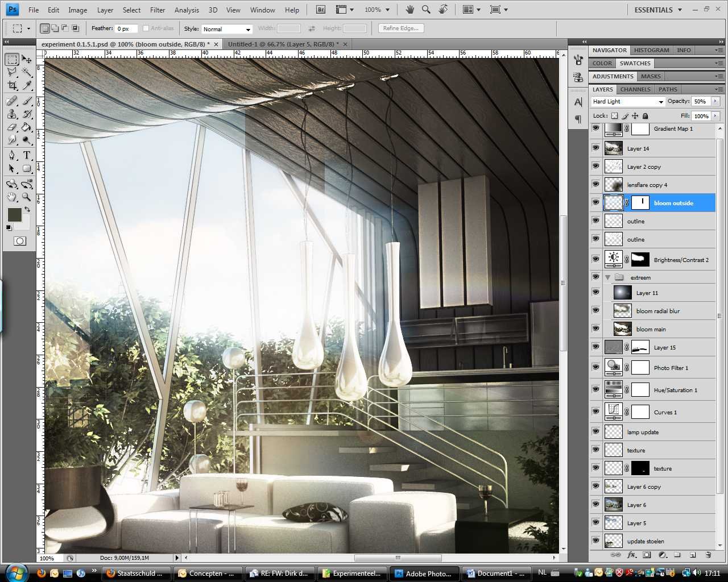Click the foreground color swatch

click(14, 214)
